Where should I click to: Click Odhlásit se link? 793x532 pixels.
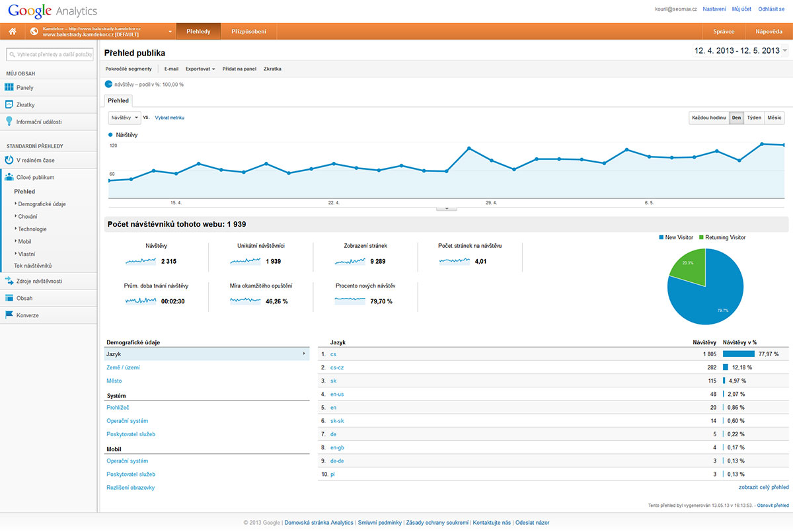coord(771,9)
